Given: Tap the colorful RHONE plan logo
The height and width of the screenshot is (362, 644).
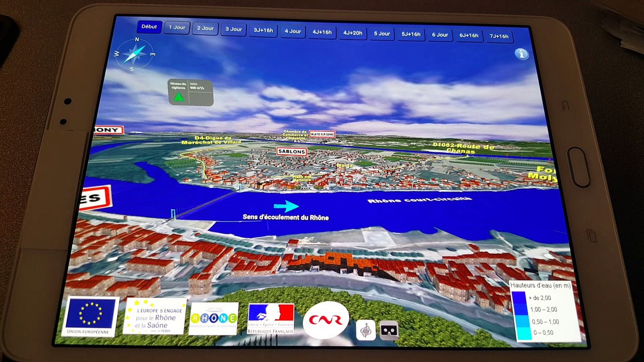Looking at the screenshot, I should [x=214, y=318].
